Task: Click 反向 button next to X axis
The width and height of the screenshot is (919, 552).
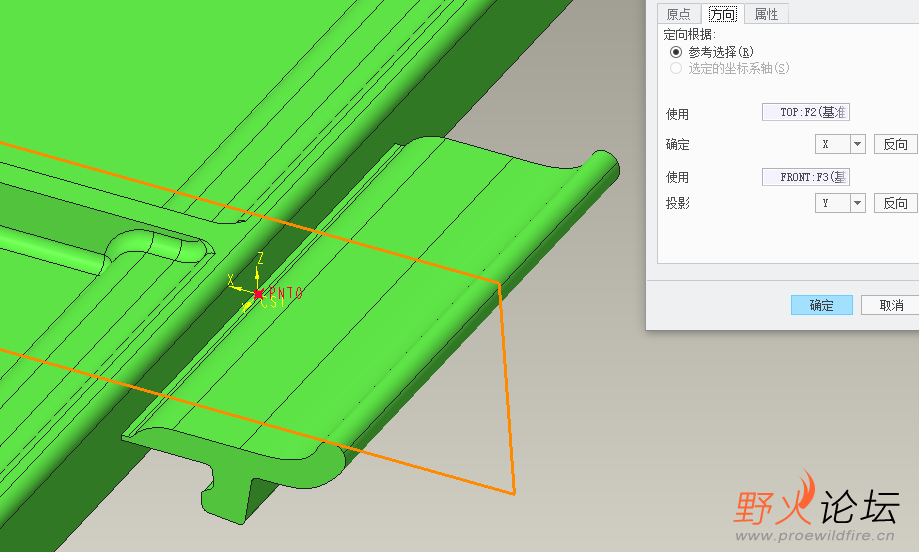Action: coord(896,144)
